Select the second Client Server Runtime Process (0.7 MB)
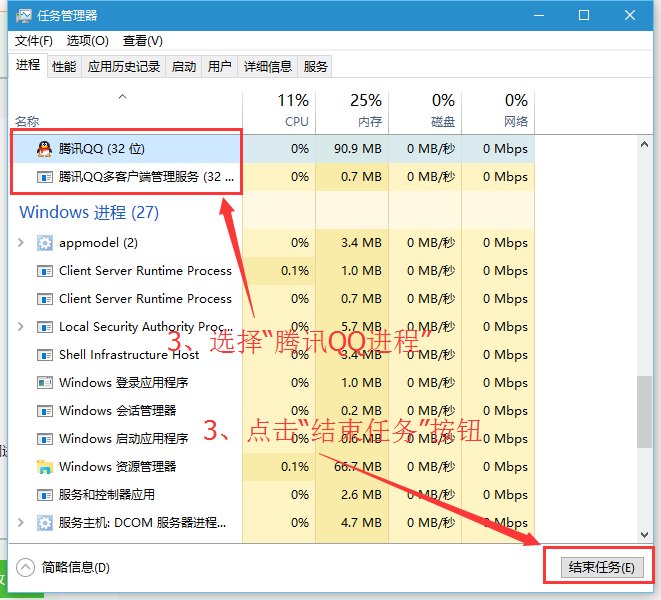The height and width of the screenshot is (600, 661). click(145, 299)
